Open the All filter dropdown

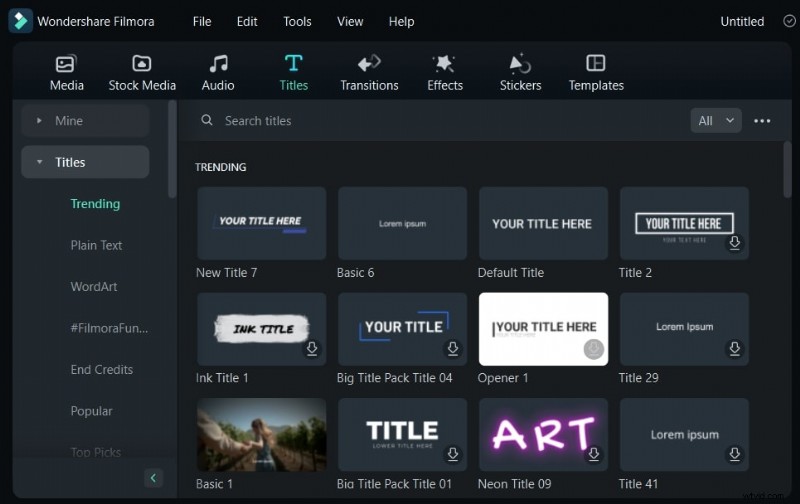click(716, 121)
